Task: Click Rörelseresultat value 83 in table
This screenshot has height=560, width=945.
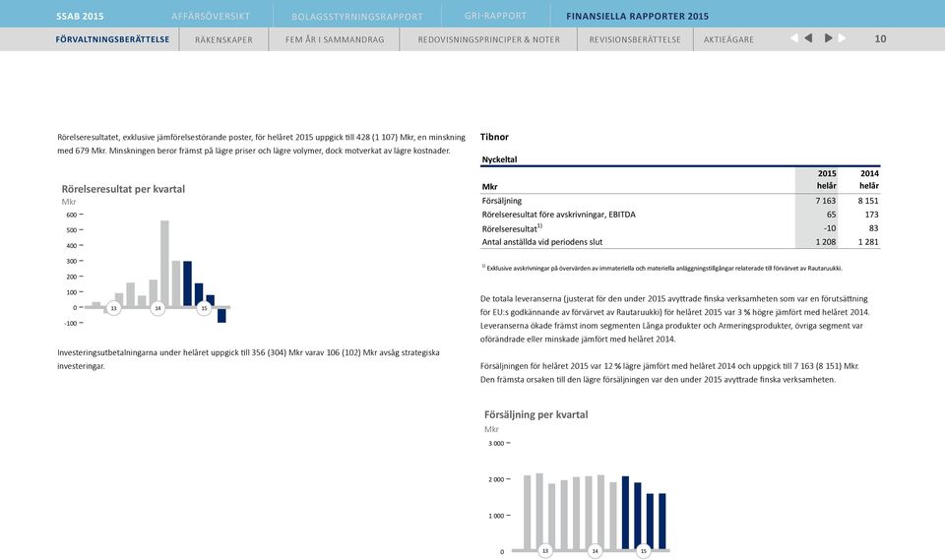Action: pos(873,228)
